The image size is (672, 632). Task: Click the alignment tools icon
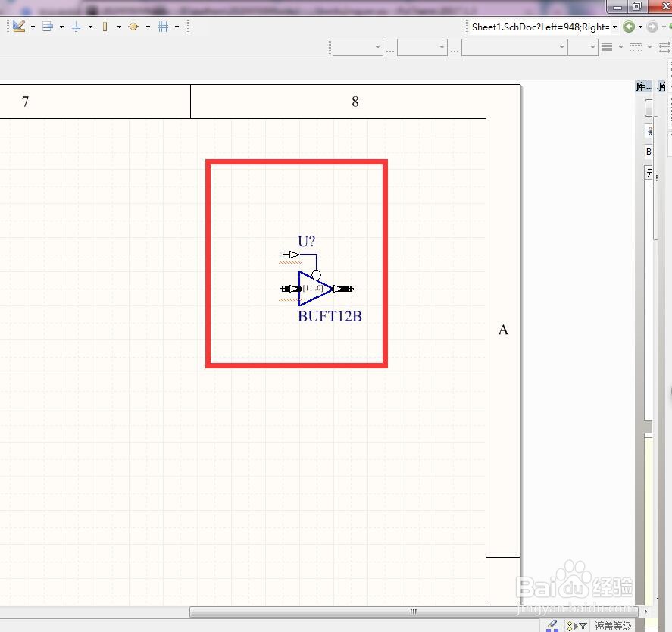pos(48,27)
